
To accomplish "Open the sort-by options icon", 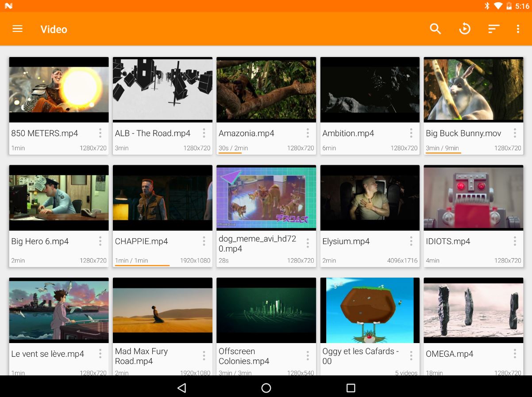I will [493, 29].
